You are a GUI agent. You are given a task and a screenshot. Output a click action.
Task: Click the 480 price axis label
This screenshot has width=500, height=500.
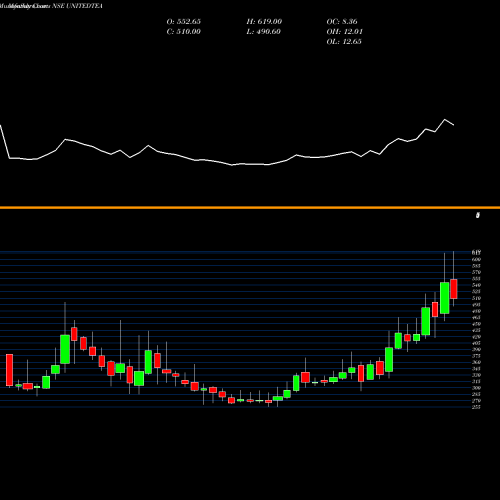476,311
